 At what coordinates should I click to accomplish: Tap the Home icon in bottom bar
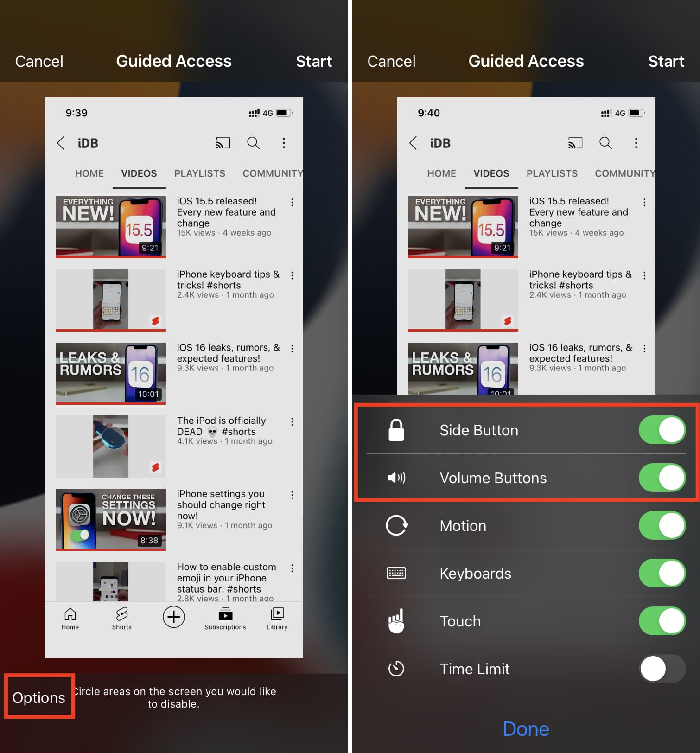[70, 619]
